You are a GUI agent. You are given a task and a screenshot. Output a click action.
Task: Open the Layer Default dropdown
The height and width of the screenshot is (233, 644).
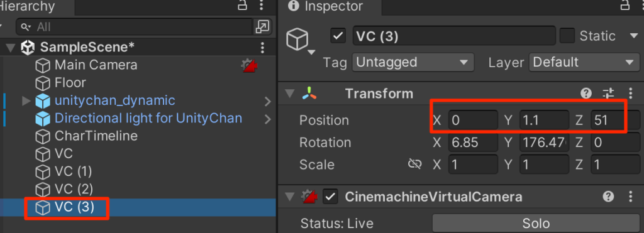coord(584,62)
